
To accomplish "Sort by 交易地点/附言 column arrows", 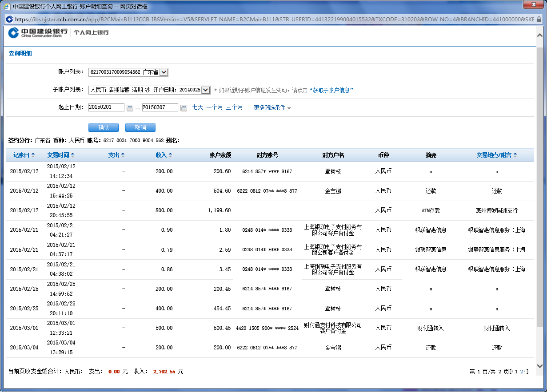I will 515,155.
